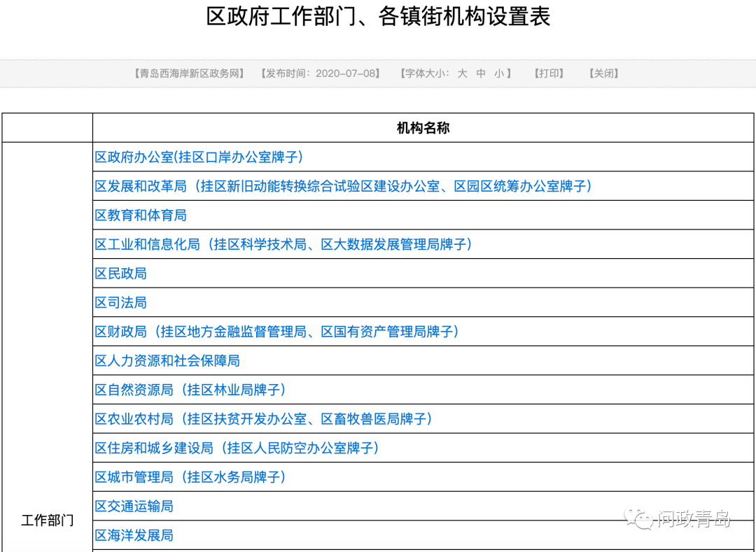The image size is (756, 552).
Task: Click the 发布时间 2020-07-08 text
Action: pyautogui.click(x=321, y=73)
